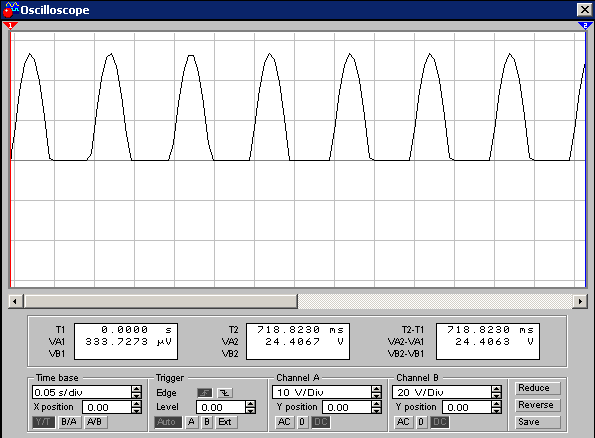The image size is (595, 438).
Task: Set Channel B coupling to AC
Action: pyautogui.click(x=403, y=422)
